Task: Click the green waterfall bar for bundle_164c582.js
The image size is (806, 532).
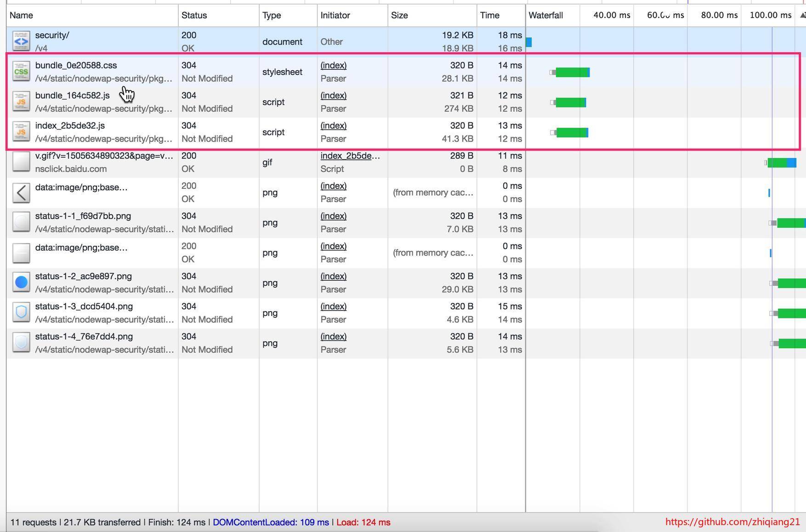Action: pyautogui.click(x=570, y=102)
